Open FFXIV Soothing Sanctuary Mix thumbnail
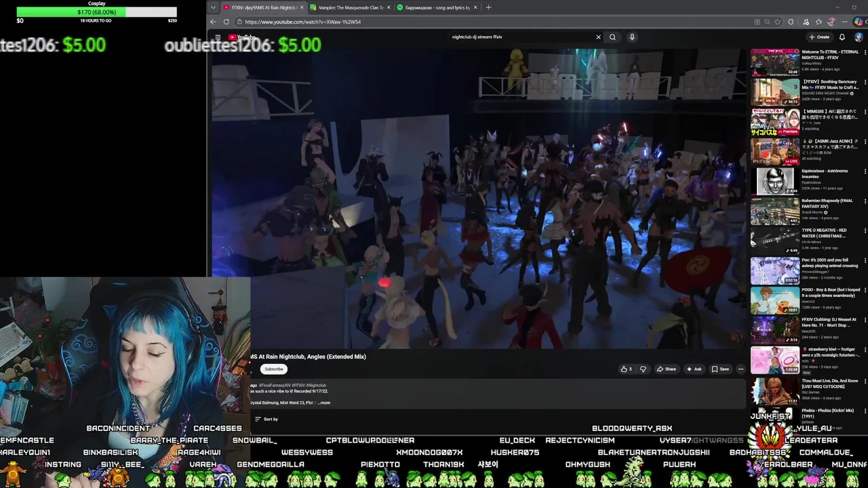Screen dimensions: 868x488 [775, 92]
